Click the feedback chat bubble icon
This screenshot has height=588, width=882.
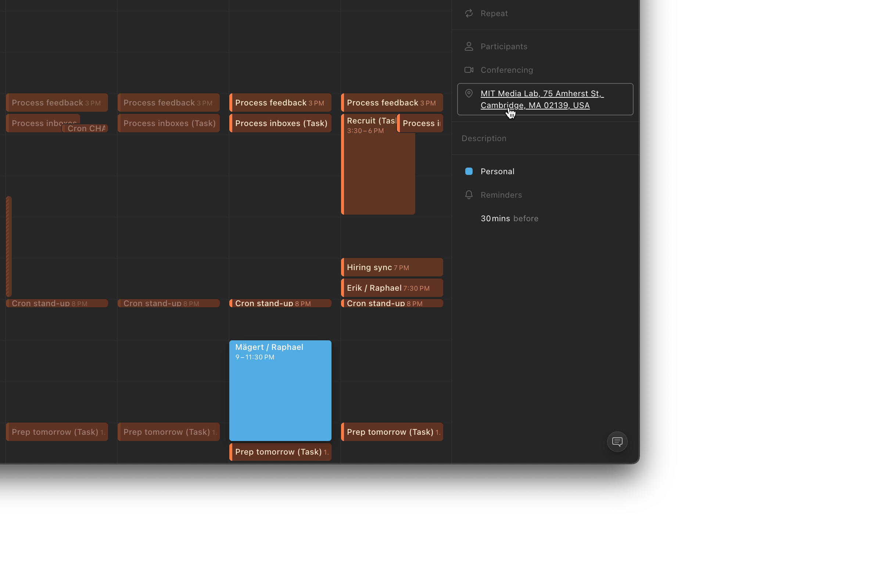coord(617,441)
